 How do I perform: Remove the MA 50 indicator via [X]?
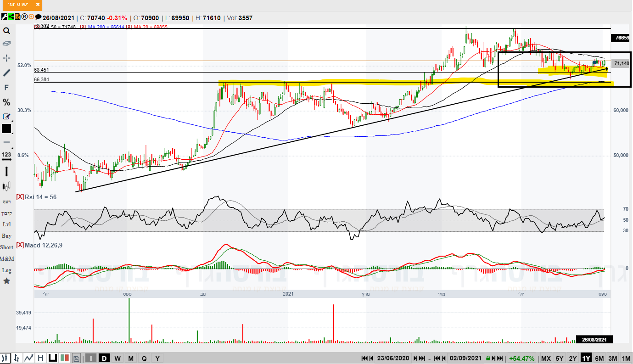[x=37, y=27]
